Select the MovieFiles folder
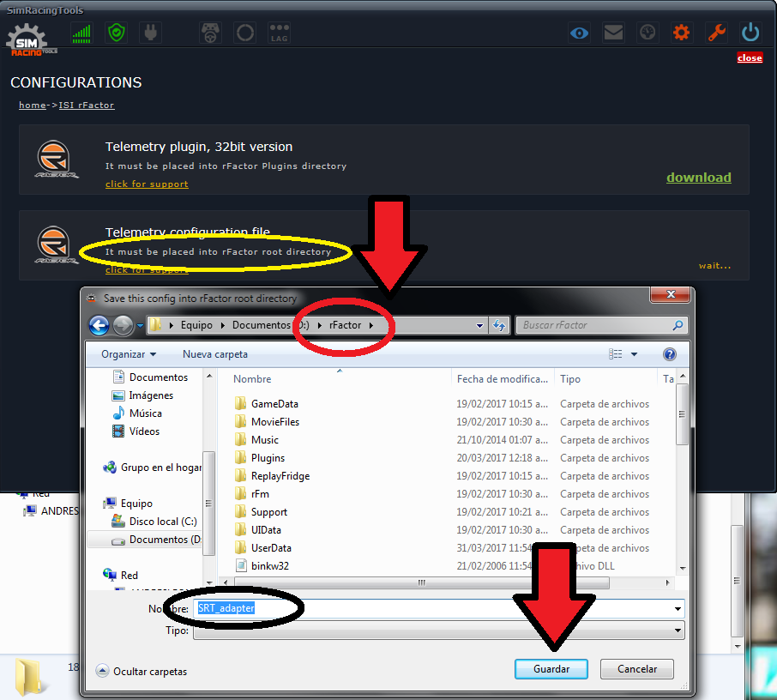The height and width of the screenshot is (700, 777). point(267,422)
